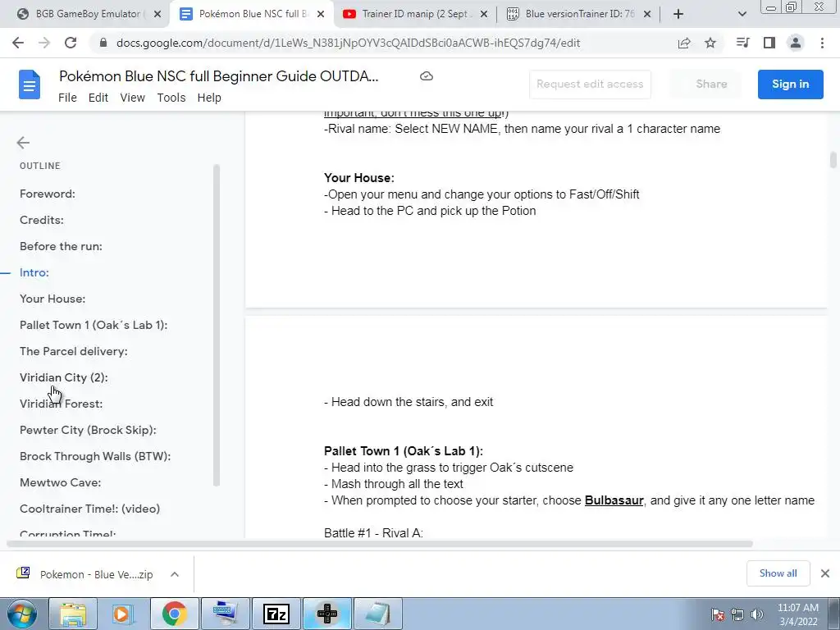Open the on-screen keyboard taskbar icon
This screenshot has height=630, width=840.
pos(225,614)
